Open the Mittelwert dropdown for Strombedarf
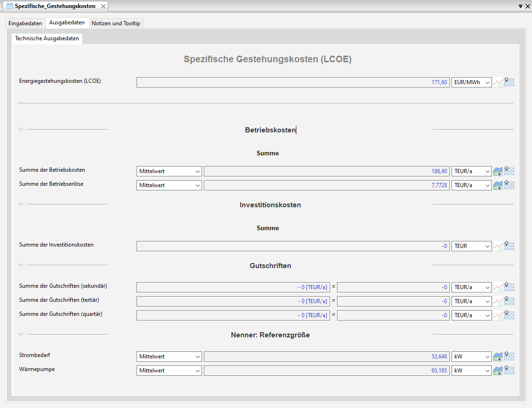 tap(169, 357)
